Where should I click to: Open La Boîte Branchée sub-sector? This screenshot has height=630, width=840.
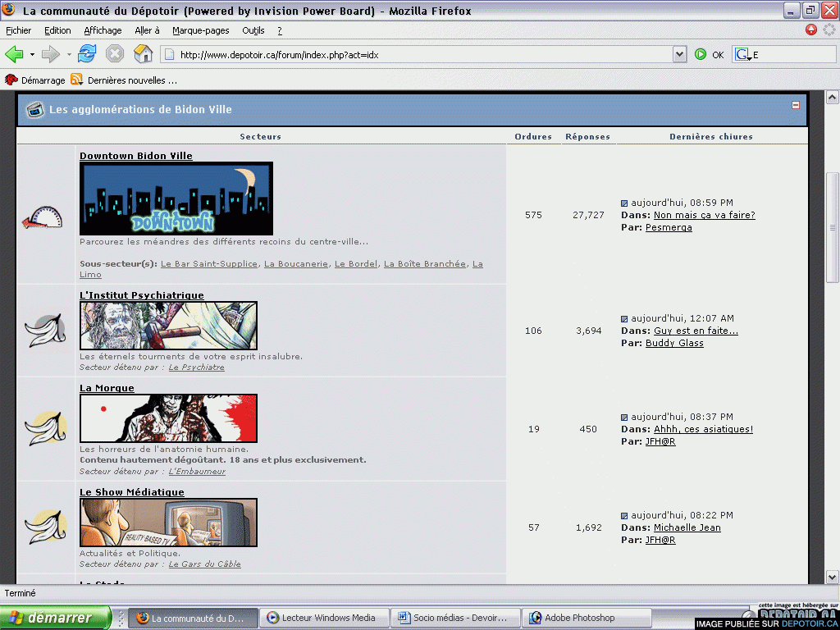coord(425,263)
